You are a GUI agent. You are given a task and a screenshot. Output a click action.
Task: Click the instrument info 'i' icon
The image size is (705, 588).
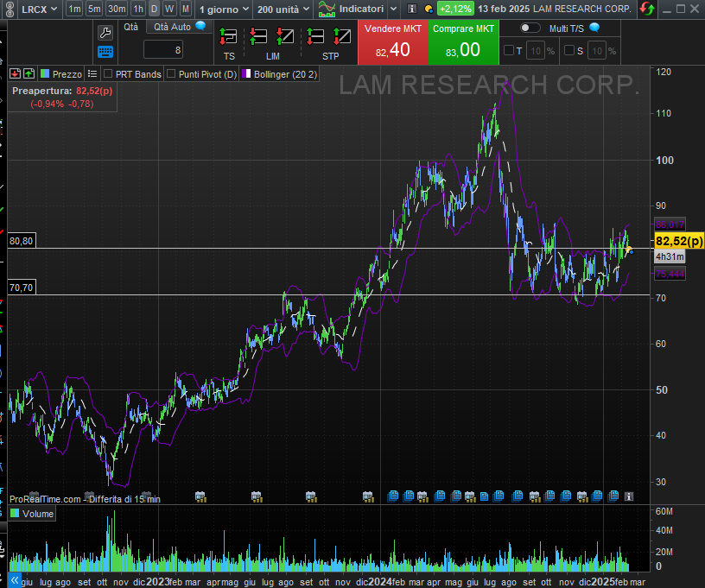pos(412,9)
